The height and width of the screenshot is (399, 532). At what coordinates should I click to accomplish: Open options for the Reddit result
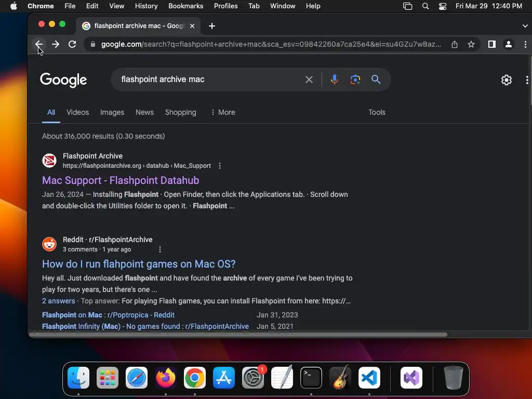tap(160, 249)
